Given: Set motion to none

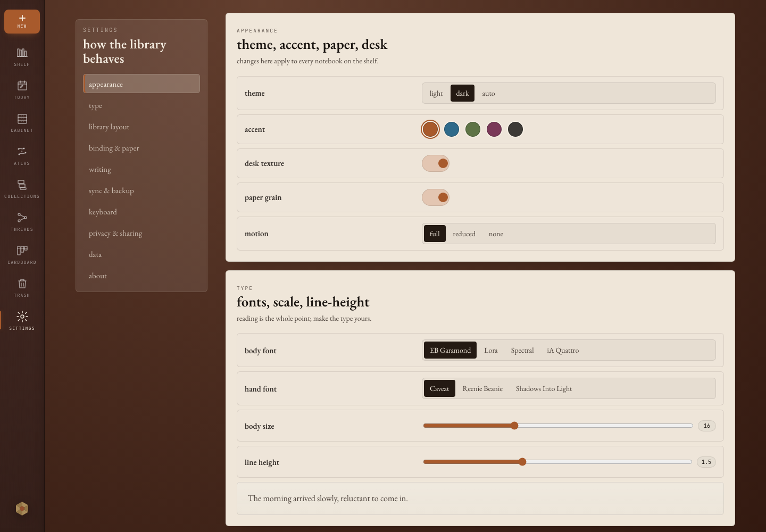Looking at the screenshot, I should (x=496, y=234).
